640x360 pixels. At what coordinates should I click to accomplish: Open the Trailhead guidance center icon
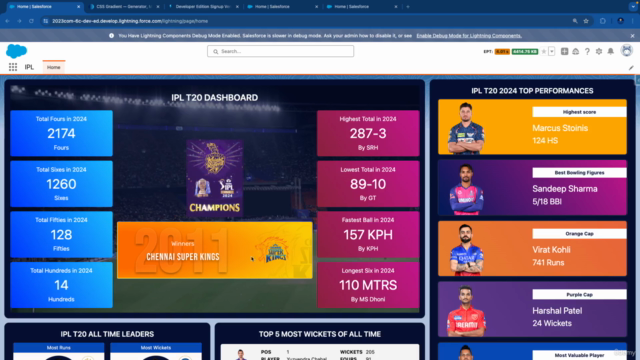pos(576,51)
